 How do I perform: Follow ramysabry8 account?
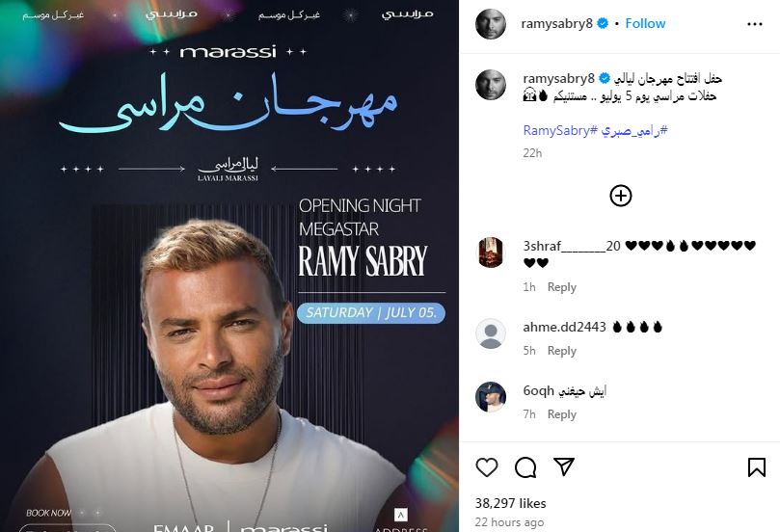(645, 23)
